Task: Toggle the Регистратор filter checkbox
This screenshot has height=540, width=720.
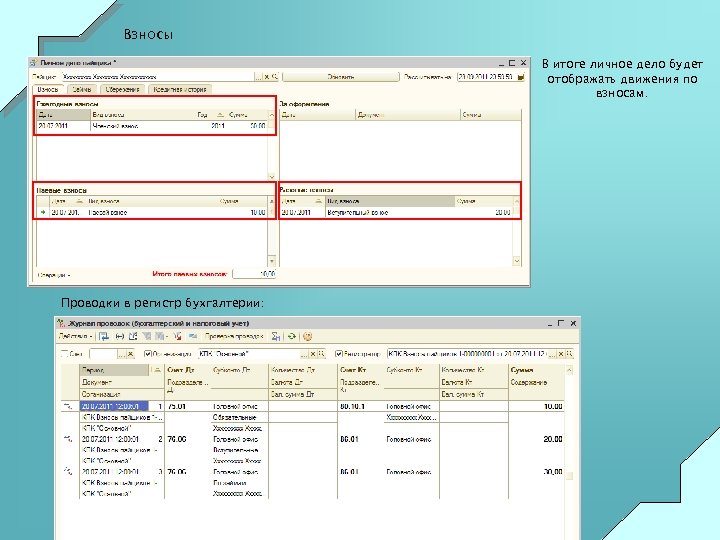Action: pos(339,354)
